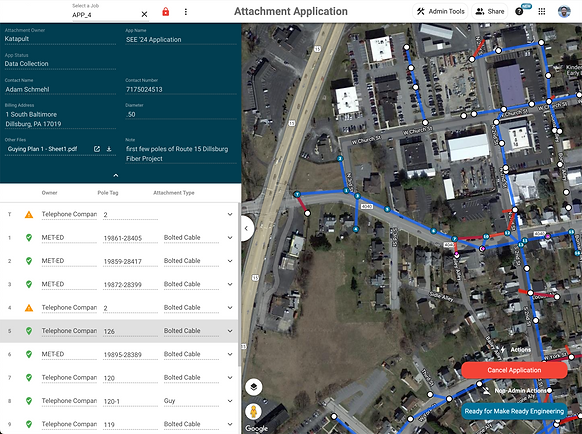Open the three-dot job options menu
The width and height of the screenshot is (582, 434).
(186, 12)
